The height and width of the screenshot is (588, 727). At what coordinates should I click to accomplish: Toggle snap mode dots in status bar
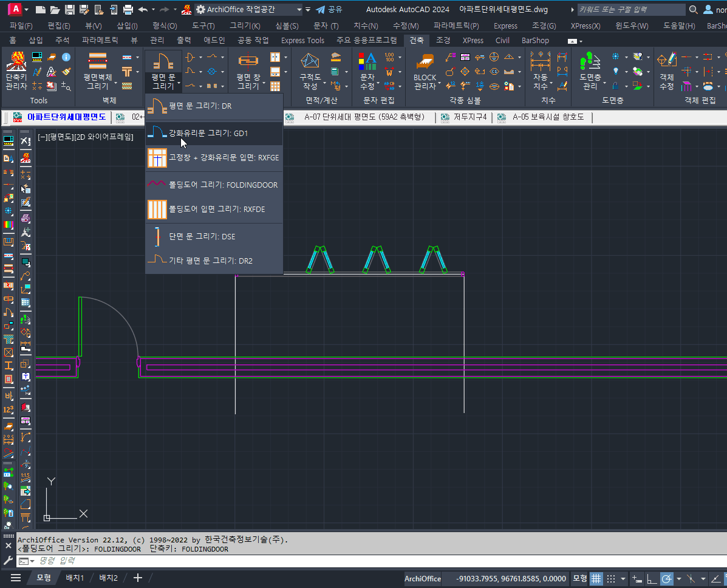coord(611,578)
